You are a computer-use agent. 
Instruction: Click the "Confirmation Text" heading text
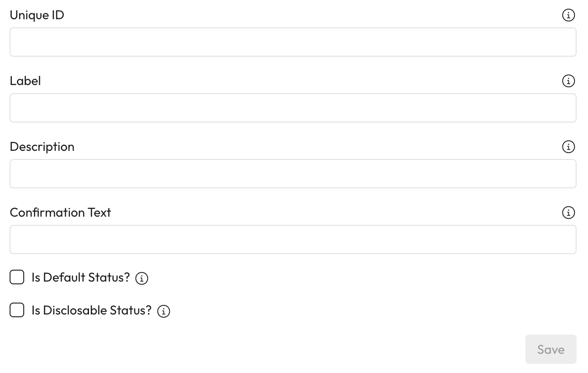coord(60,213)
